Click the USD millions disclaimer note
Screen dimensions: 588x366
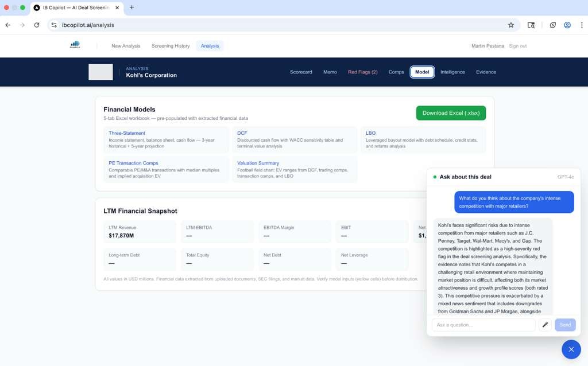(261, 279)
